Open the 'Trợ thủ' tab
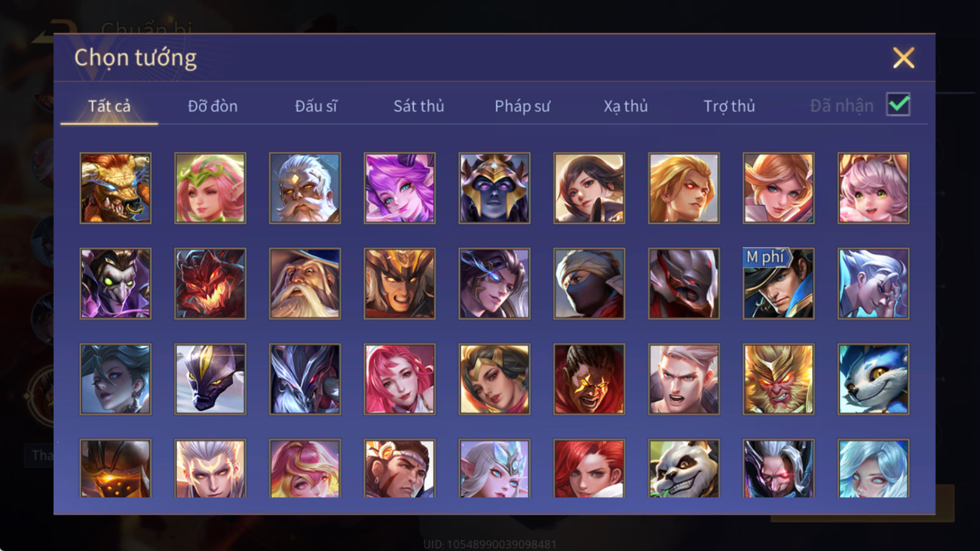980x551 pixels. point(729,106)
